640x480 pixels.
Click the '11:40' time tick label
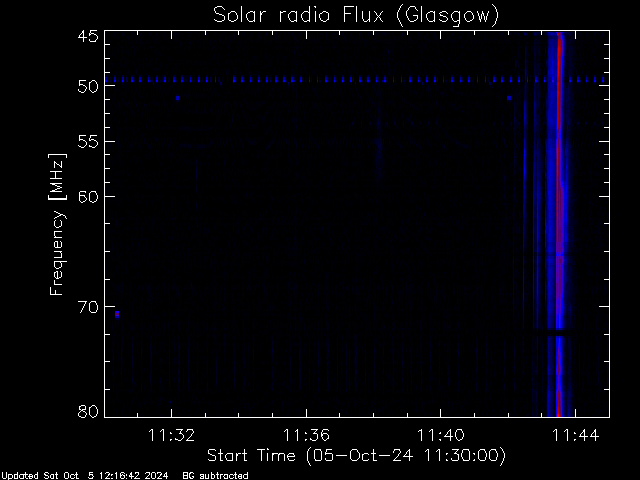(441, 435)
